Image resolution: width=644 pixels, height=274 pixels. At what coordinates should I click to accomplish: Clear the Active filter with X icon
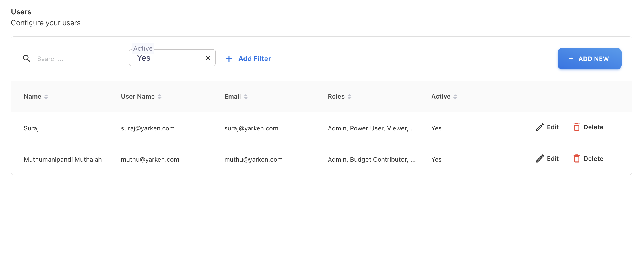coord(208,58)
